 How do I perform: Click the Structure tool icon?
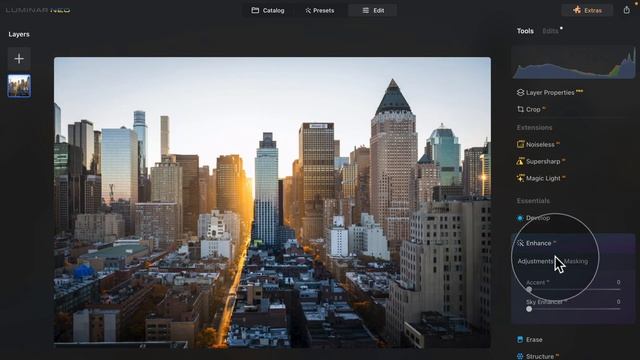click(520, 356)
